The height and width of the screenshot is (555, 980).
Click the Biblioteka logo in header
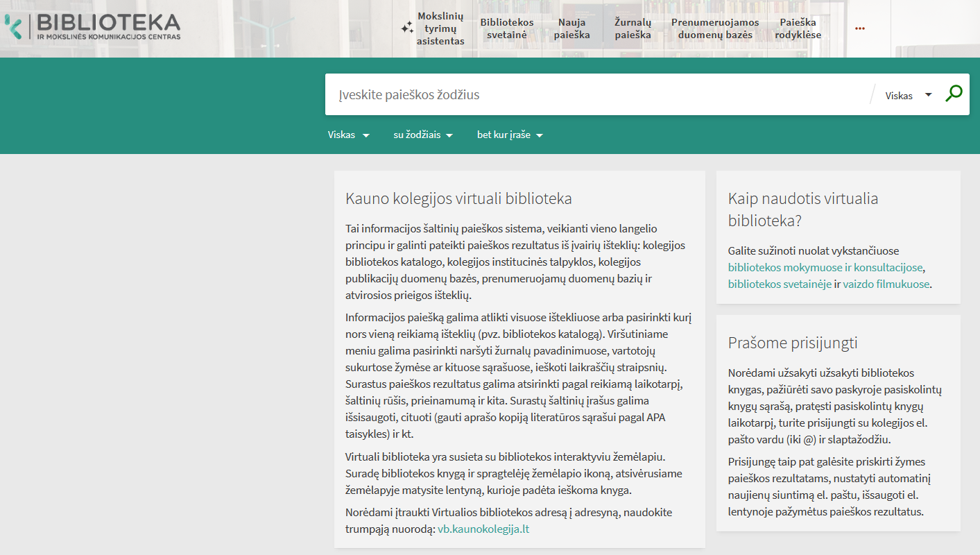[x=93, y=27]
